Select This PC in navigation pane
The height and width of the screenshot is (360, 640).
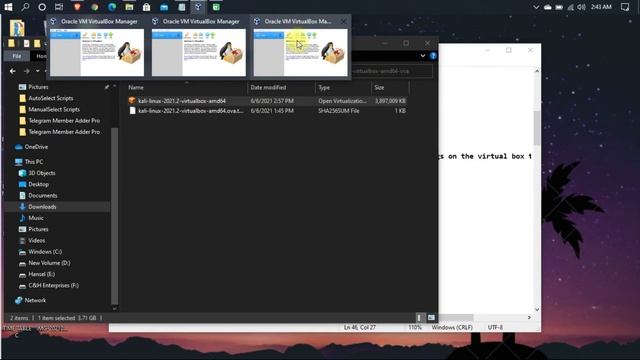(33, 162)
